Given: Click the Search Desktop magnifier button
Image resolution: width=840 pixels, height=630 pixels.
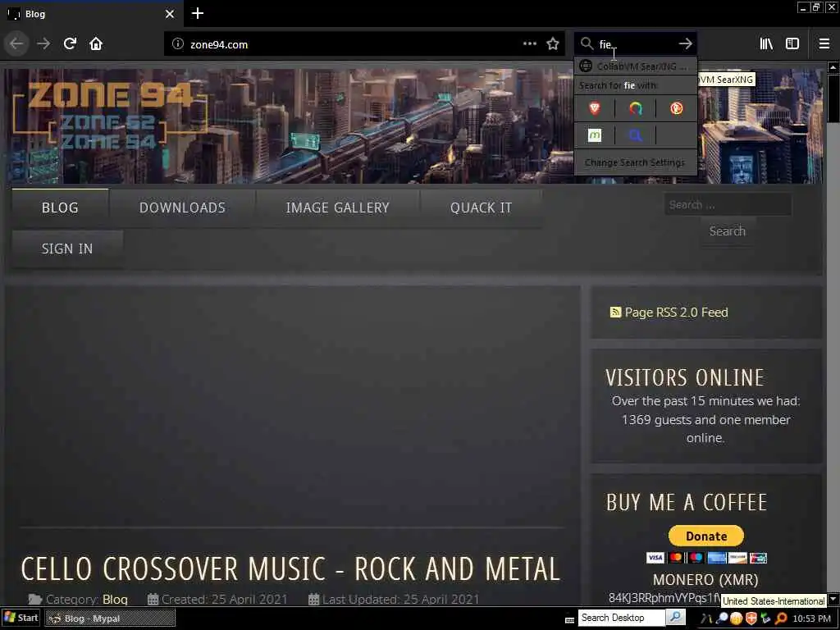Looking at the screenshot, I should point(676,617).
